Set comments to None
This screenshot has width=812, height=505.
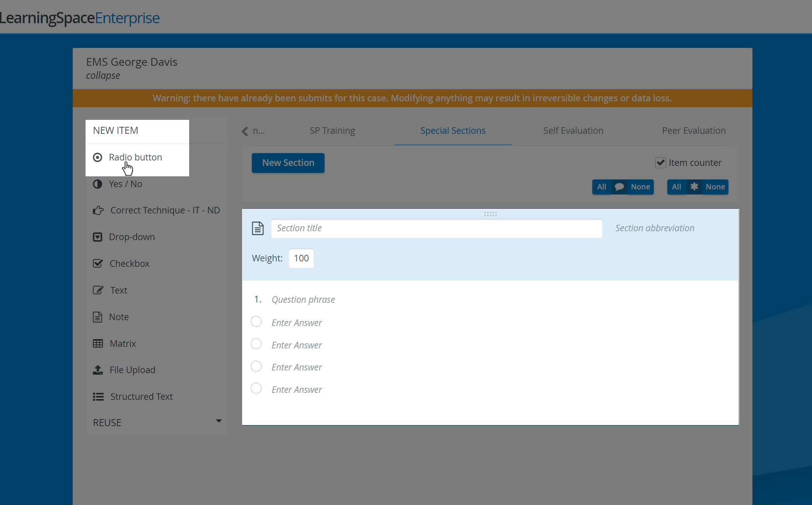tap(640, 187)
